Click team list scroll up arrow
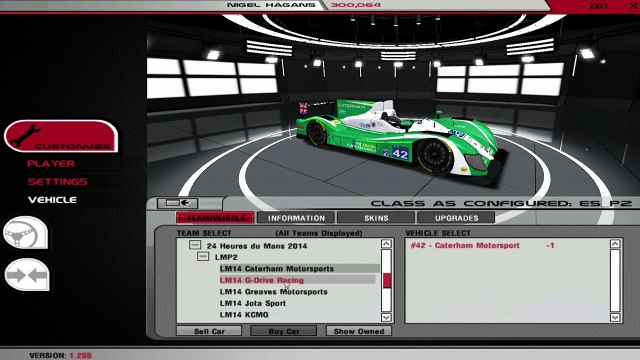 click(386, 244)
